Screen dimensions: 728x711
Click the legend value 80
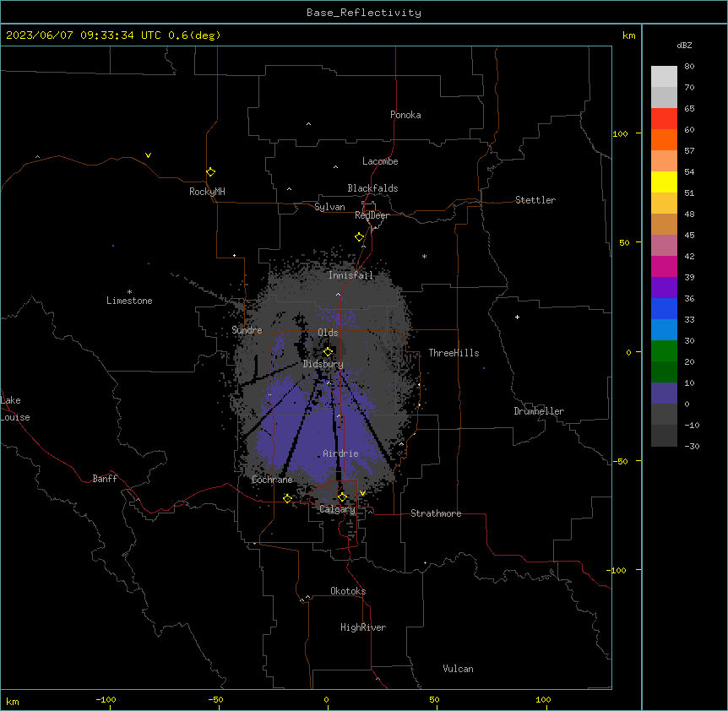click(689, 67)
